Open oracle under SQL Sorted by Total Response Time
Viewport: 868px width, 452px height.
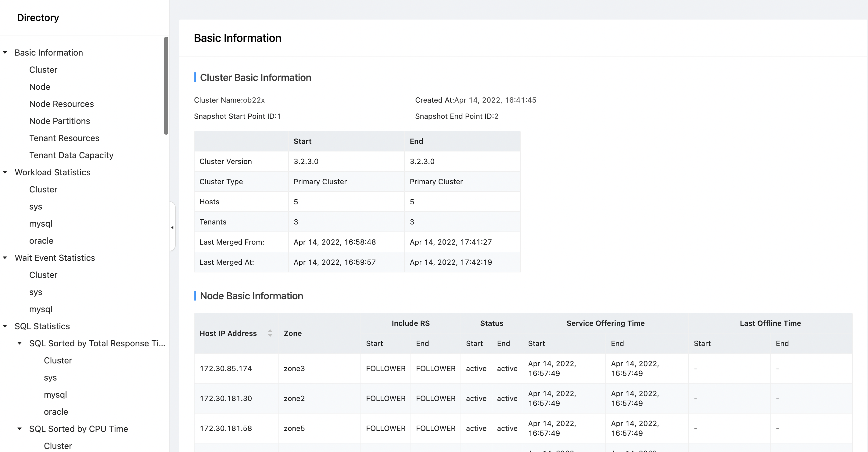coord(56,411)
